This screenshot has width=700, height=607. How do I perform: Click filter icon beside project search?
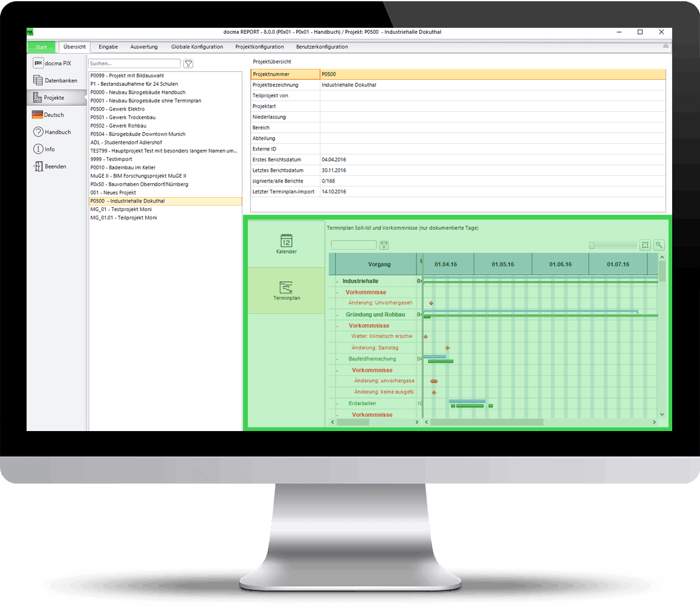(189, 63)
